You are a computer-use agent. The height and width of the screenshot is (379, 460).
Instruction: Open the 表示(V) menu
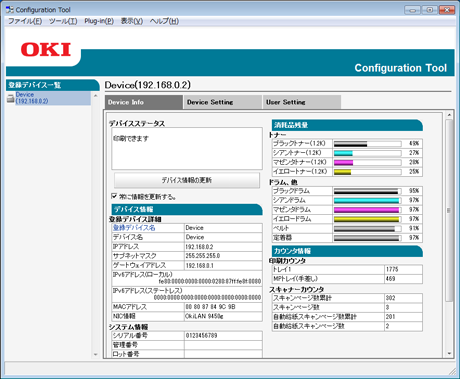point(132,21)
